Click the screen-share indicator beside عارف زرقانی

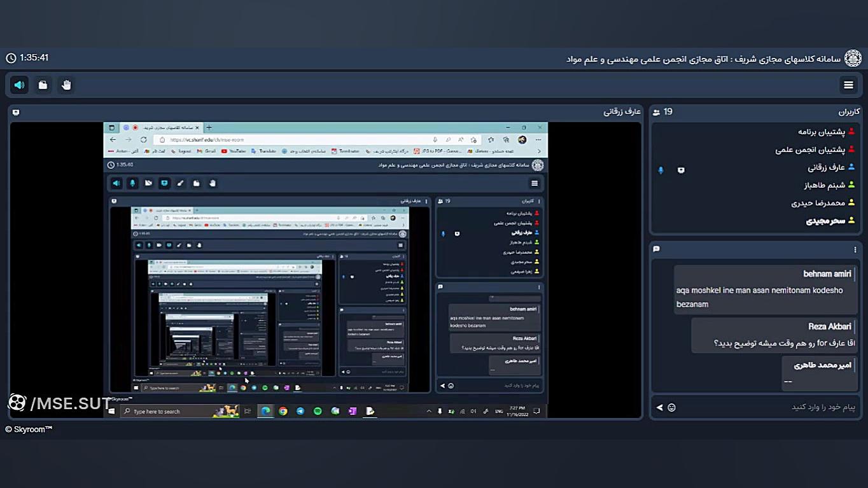tap(681, 170)
